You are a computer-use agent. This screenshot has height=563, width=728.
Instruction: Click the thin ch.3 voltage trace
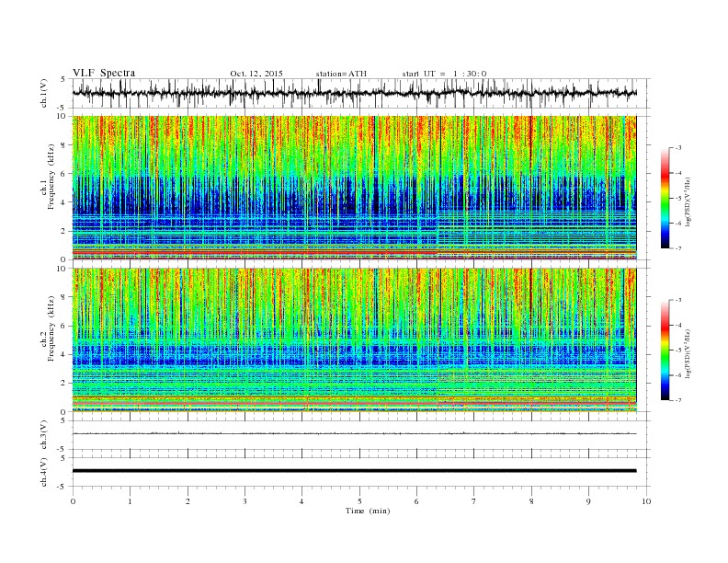pyautogui.click(x=354, y=434)
